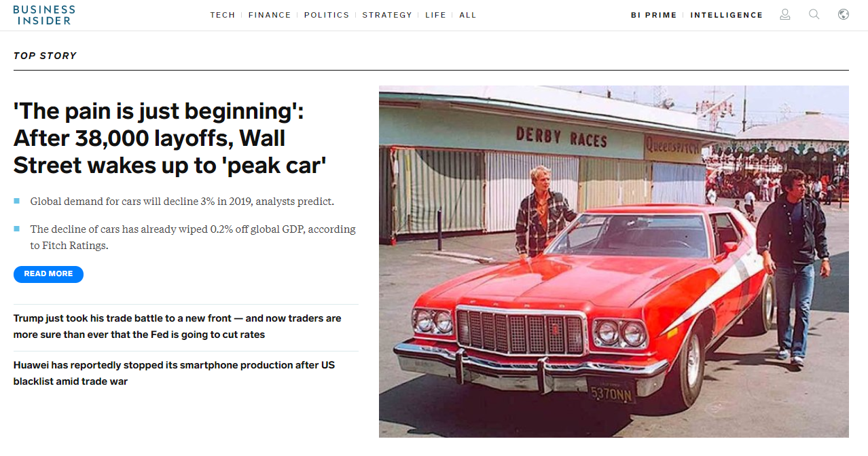Open the FINANCE section
This screenshot has height=456, width=868.
(270, 15)
